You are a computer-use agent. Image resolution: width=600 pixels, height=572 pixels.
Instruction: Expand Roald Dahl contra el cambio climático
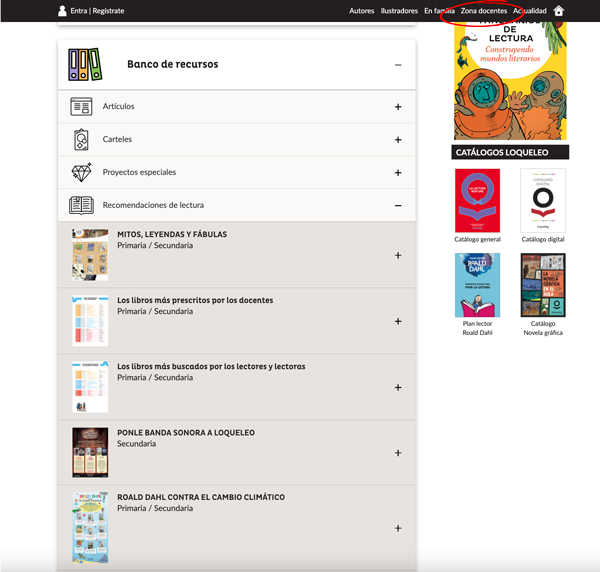[x=398, y=528]
